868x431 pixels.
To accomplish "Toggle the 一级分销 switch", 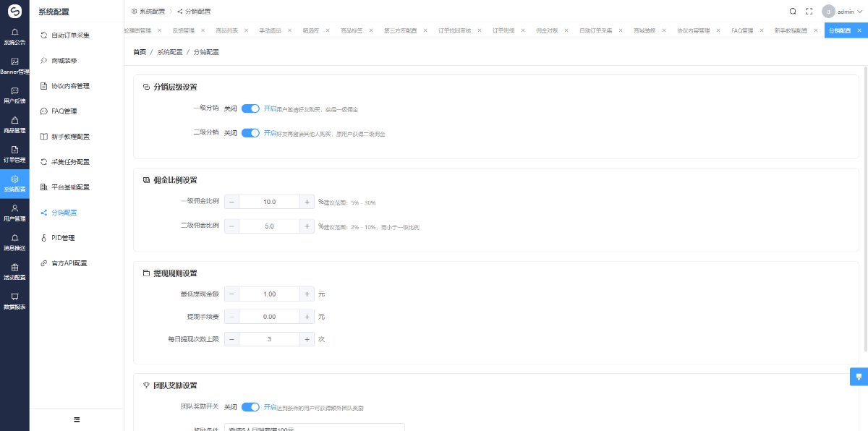I will pos(250,108).
